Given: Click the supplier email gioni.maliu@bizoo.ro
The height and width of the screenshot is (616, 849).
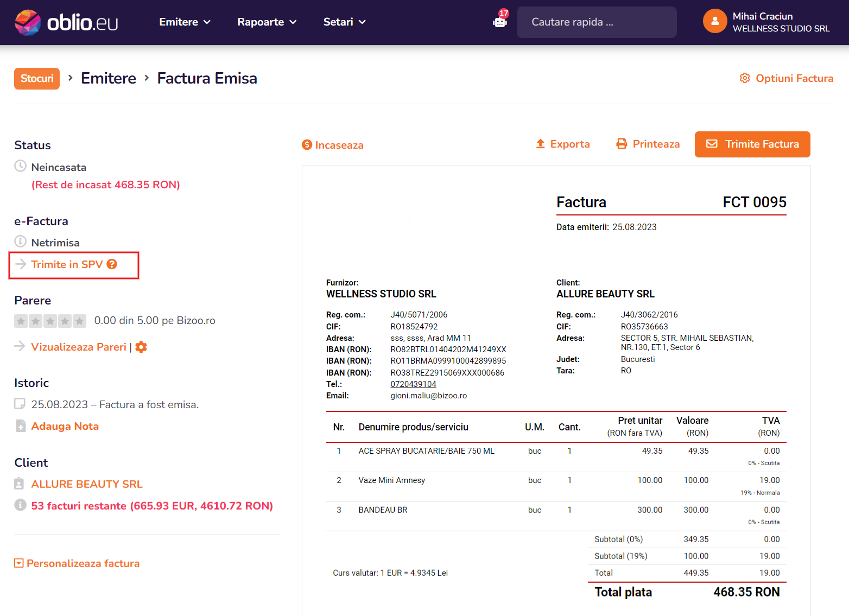Looking at the screenshot, I should pos(429,396).
